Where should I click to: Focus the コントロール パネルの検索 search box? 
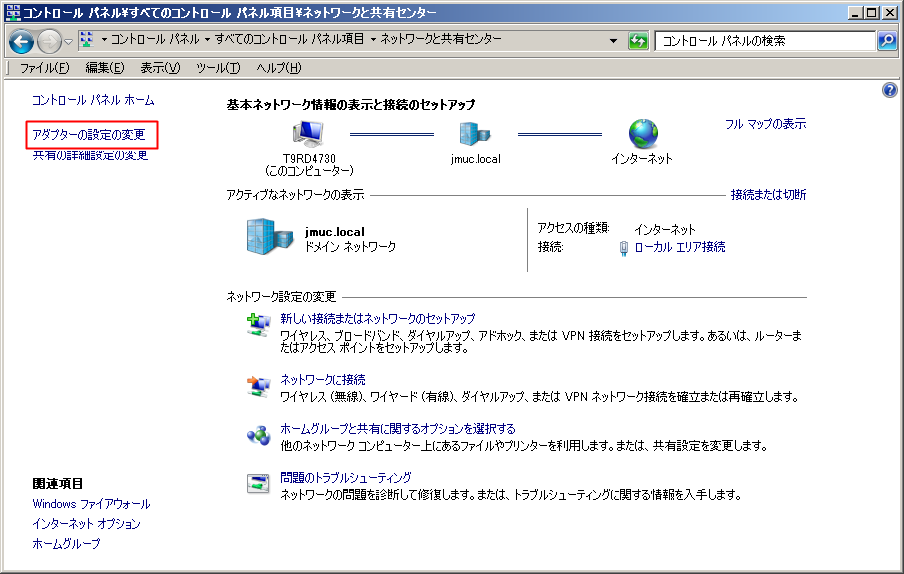765,41
